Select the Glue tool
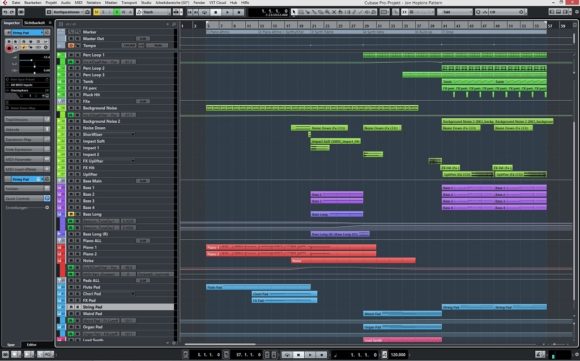 314,12
